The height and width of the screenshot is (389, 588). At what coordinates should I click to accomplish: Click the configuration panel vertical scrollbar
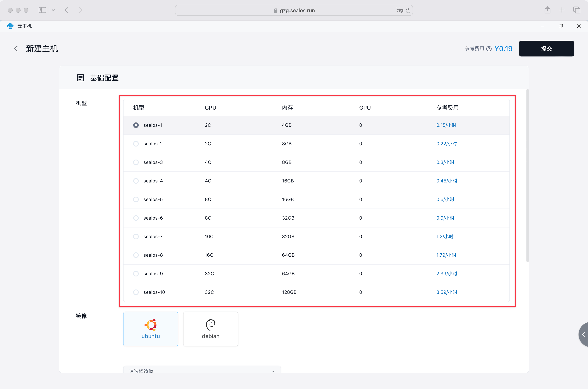click(x=527, y=176)
